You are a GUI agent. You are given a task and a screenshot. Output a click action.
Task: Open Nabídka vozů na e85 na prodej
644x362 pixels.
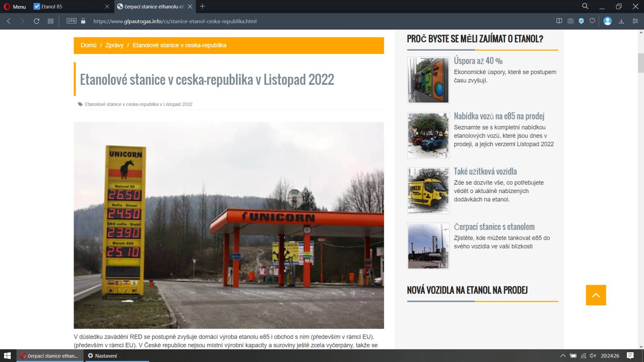(x=499, y=116)
